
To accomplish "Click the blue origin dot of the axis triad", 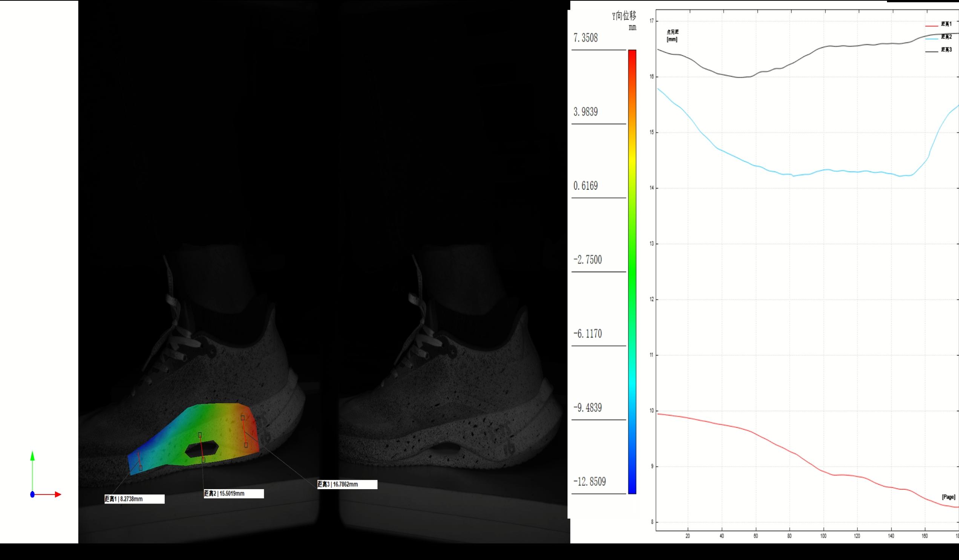I will (32, 494).
